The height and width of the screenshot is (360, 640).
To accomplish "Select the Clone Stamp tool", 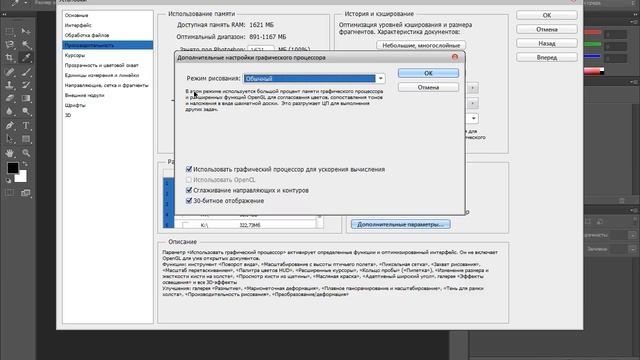I will coord(9,85).
